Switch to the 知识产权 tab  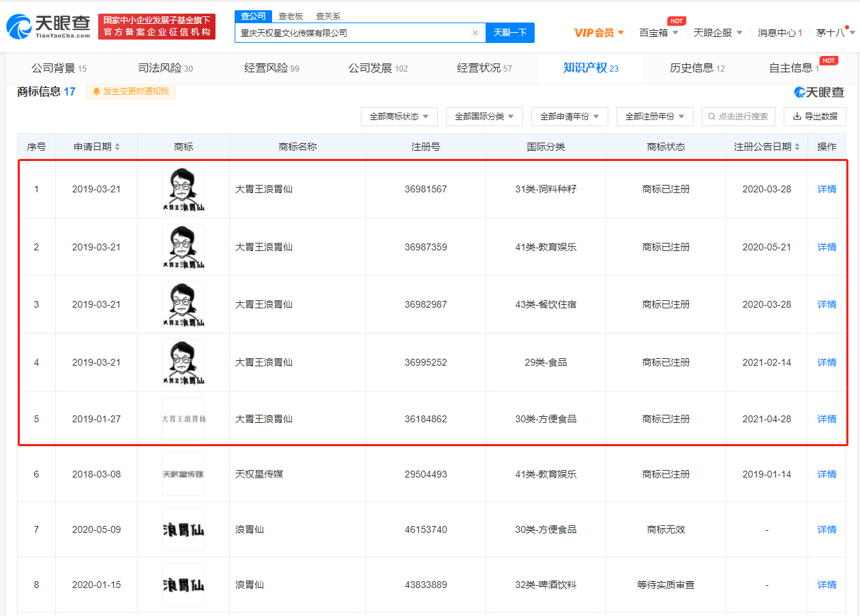coord(591,68)
